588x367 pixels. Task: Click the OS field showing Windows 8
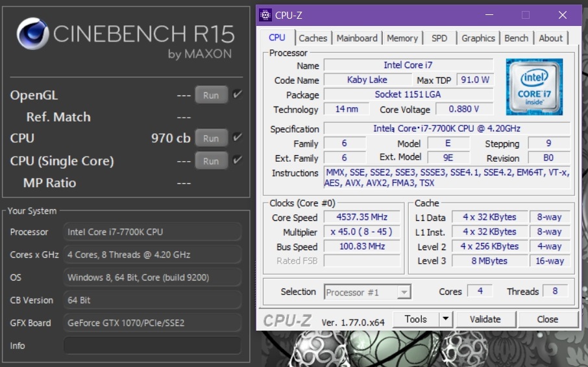coord(153,277)
